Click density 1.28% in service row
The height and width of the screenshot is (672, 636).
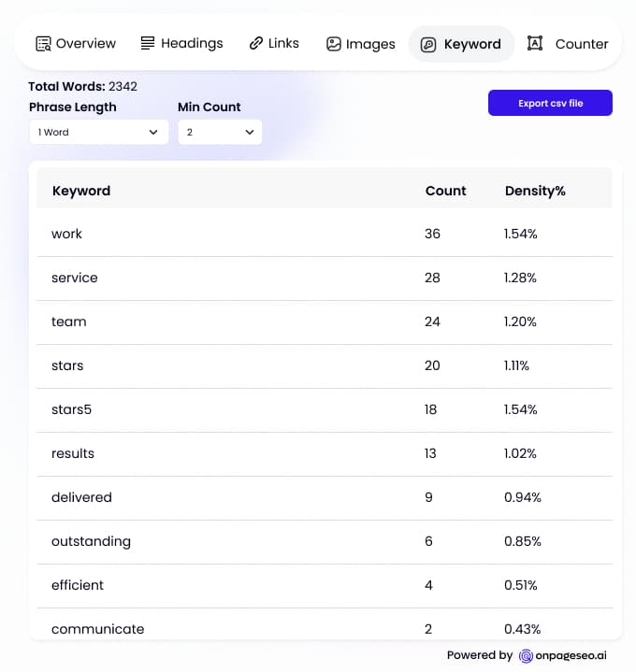pos(520,278)
